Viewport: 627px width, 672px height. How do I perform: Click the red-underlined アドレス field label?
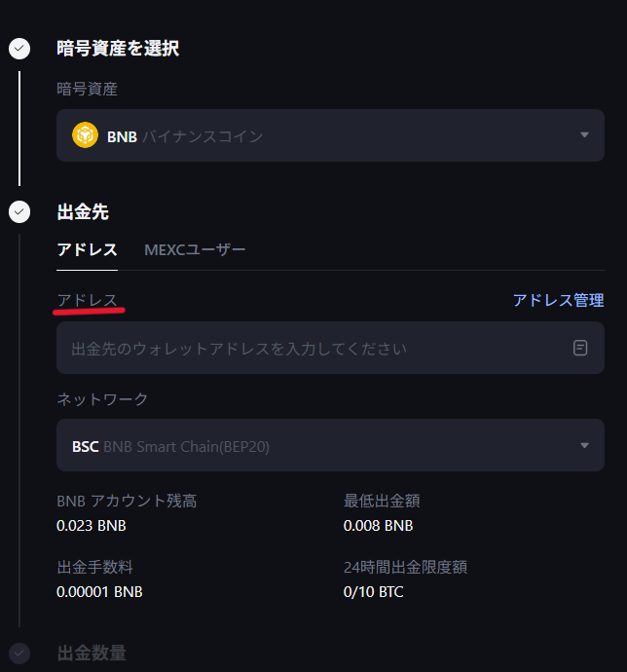click(88, 300)
